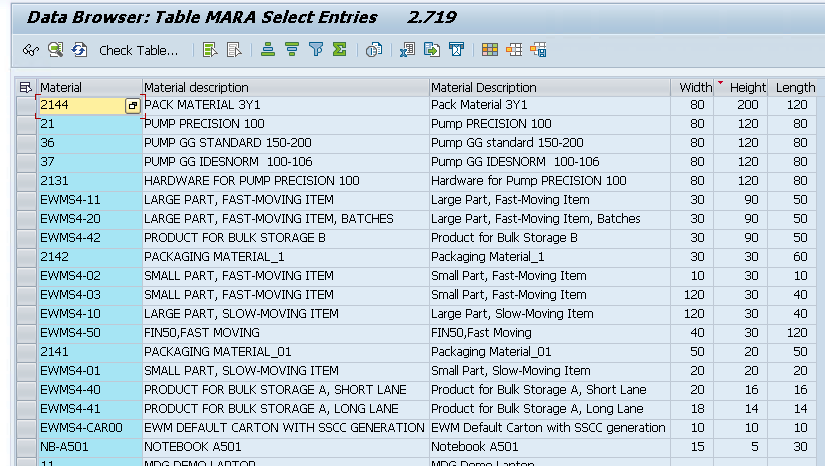Click the Refresh icon in toolbar

click(x=79, y=50)
